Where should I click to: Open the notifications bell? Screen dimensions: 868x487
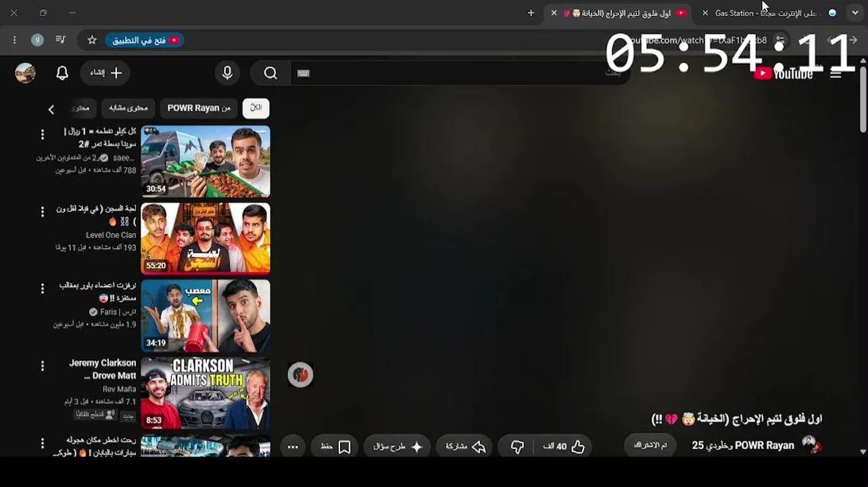click(62, 73)
